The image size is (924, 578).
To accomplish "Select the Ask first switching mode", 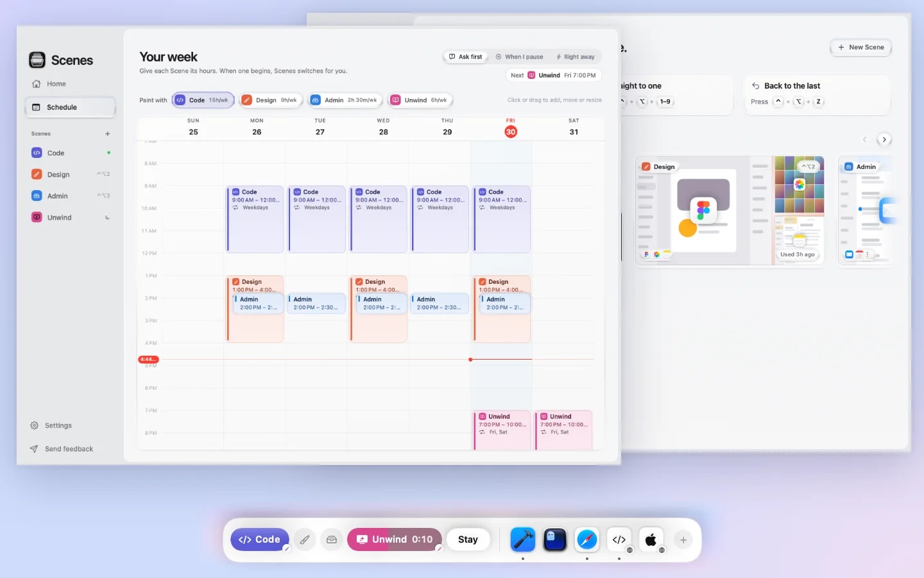I will [x=465, y=57].
